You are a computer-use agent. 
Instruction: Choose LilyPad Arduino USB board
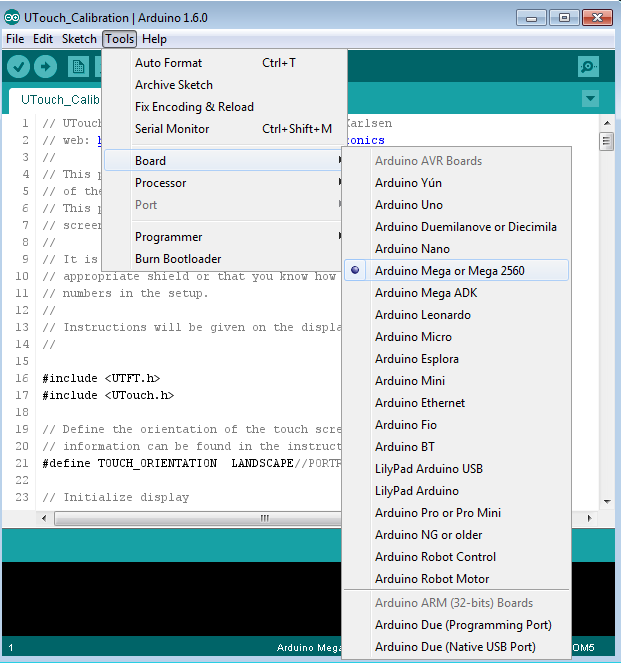click(457, 468)
